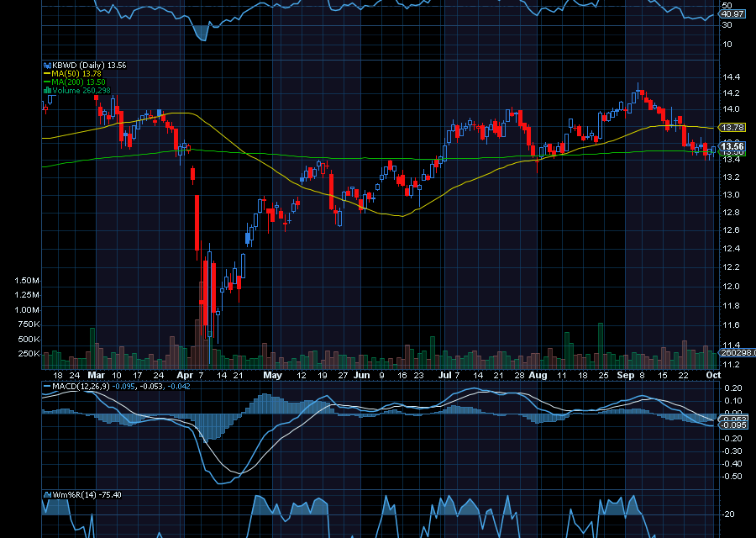756x538 pixels.
Task: Select the 40.97 value tag at top right
Action: point(733,13)
